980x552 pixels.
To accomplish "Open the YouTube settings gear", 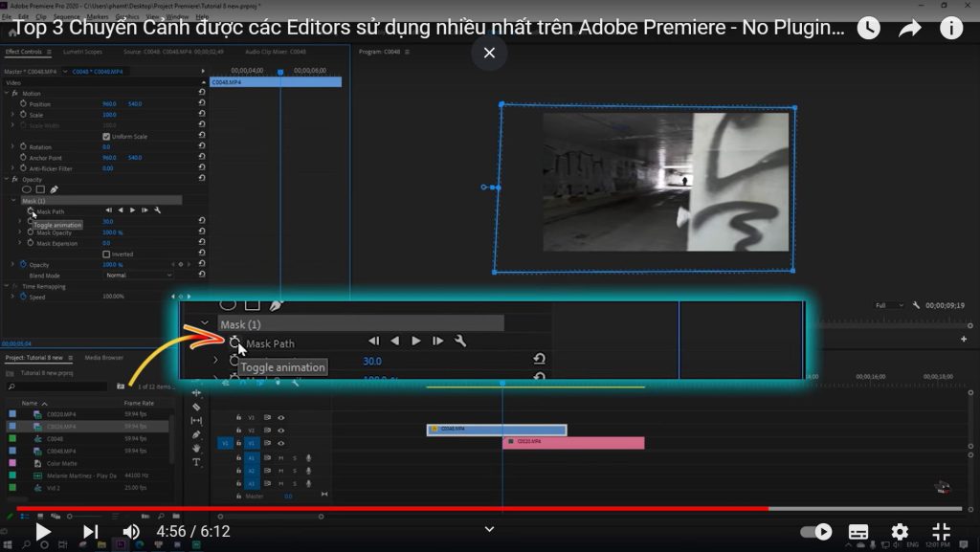I will 899,531.
